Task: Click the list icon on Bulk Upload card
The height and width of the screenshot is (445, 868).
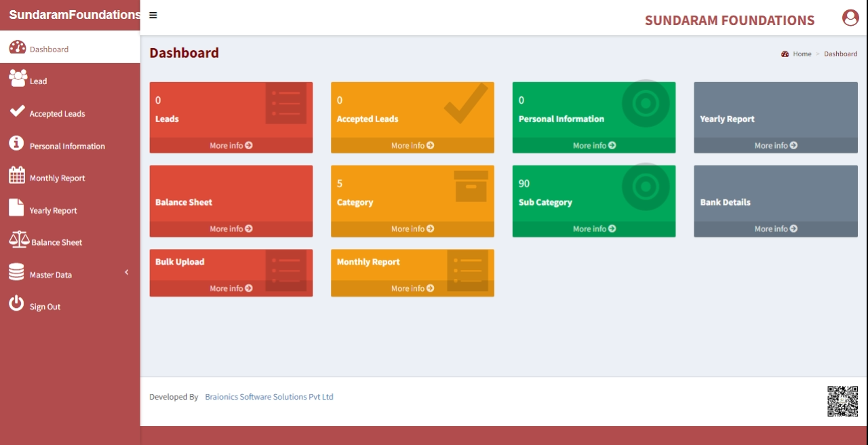Action: 285,270
